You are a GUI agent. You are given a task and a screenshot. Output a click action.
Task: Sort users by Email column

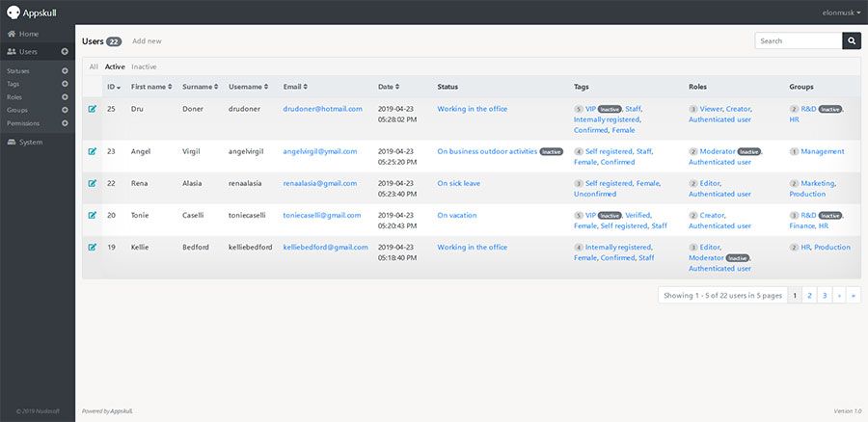295,87
